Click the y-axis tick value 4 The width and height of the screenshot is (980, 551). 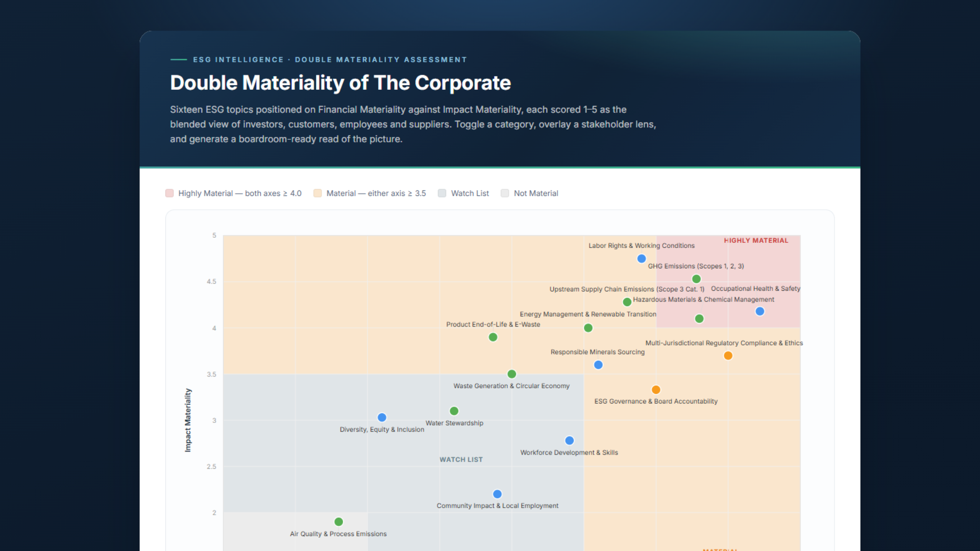coord(214,328)
